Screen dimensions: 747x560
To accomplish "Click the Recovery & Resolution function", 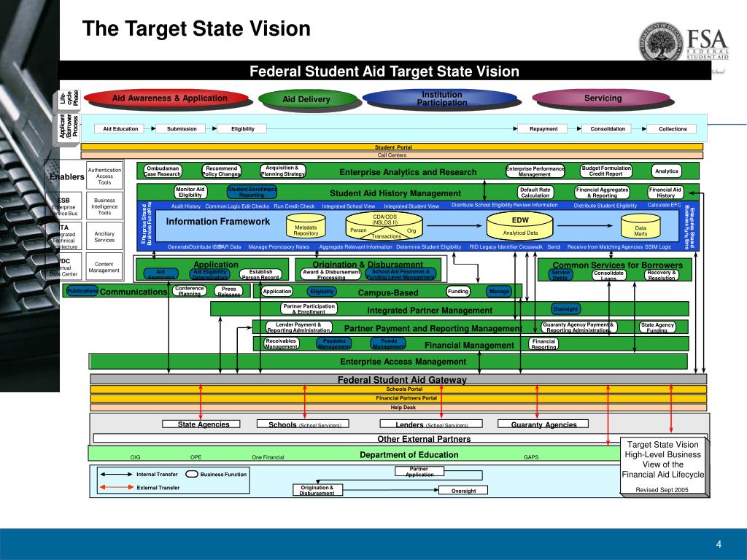I will 661,275.
